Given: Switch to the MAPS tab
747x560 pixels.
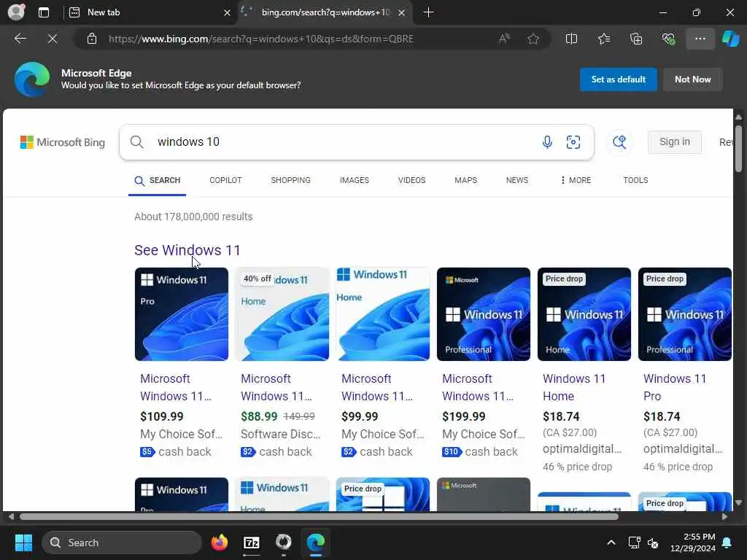Looking at the screenshot, I should point(465,180).
